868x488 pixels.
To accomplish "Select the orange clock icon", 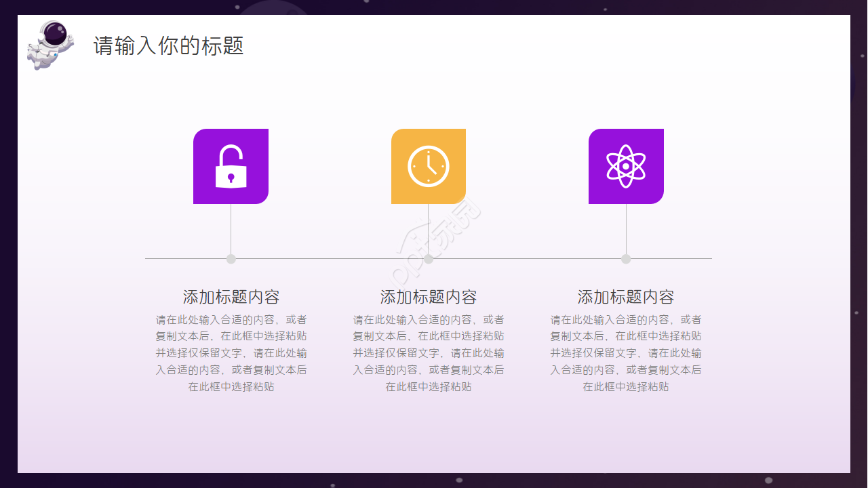I will [428, 166].
